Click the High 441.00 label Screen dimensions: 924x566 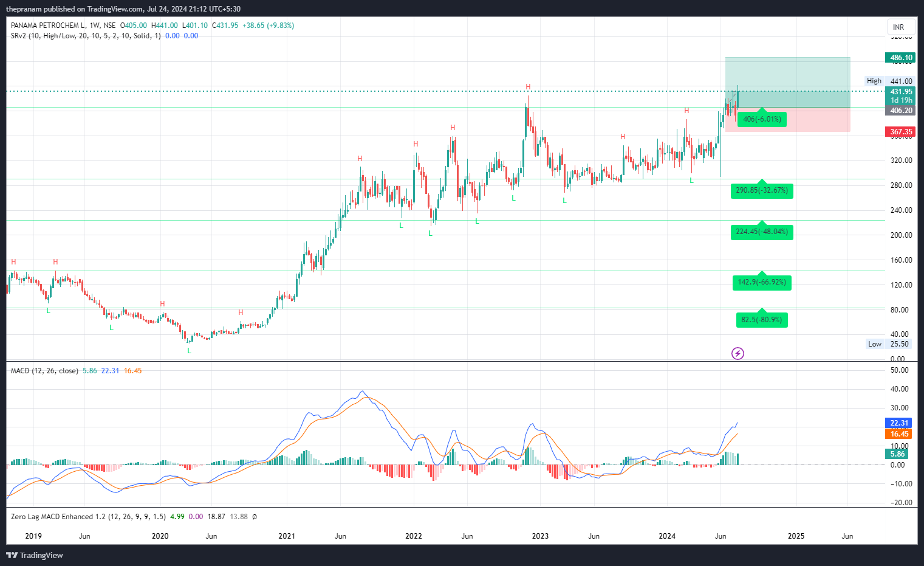(x=889, y=81)
